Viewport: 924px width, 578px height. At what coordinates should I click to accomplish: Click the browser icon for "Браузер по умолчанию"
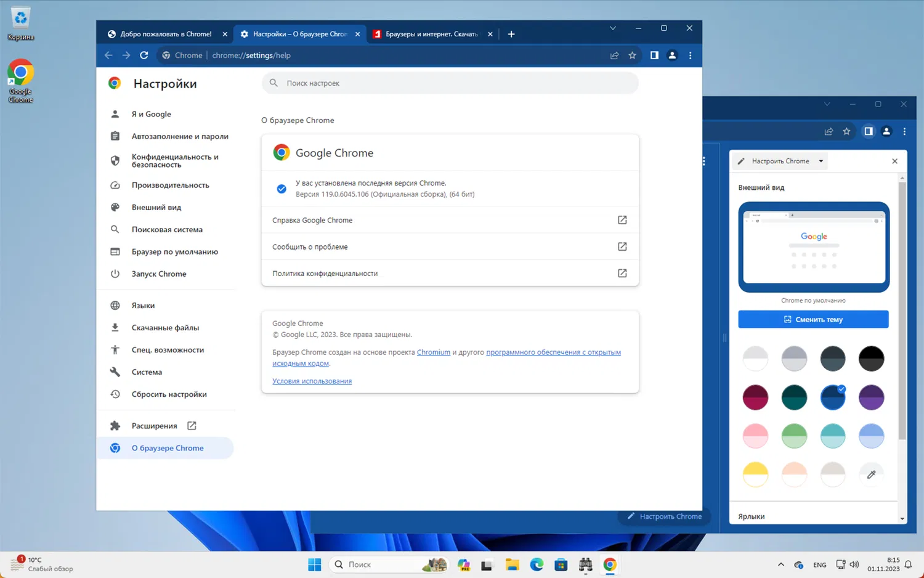[115, 251]
